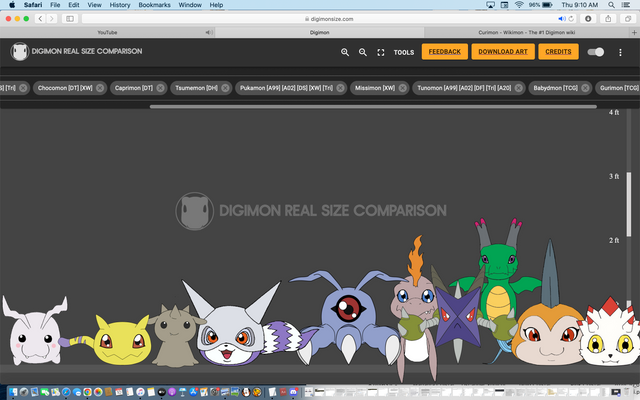
Task: Click the vertical page scrollbar thumb
Action: 629,205
